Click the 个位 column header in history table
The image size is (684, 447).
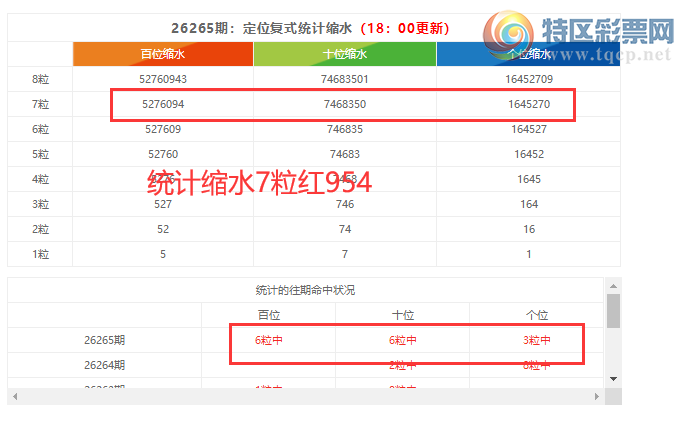coord(537,315)
